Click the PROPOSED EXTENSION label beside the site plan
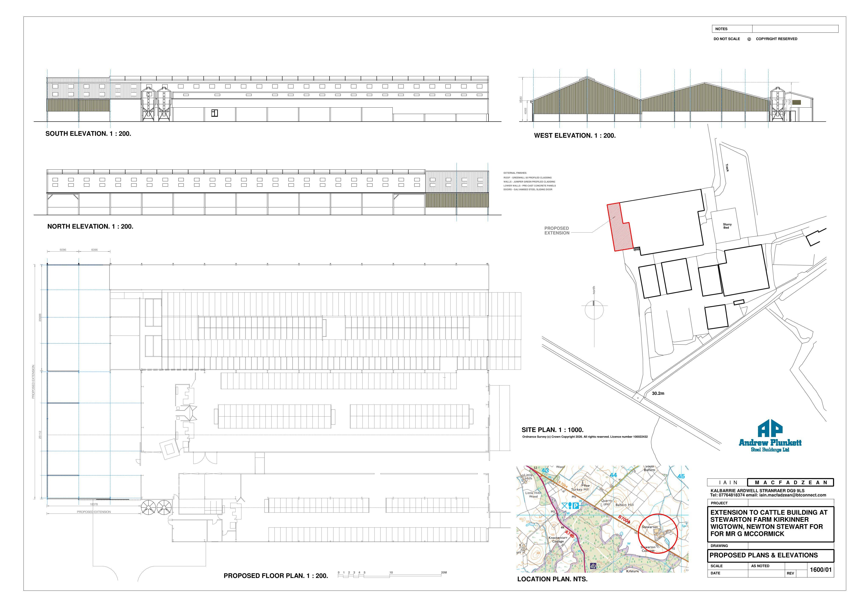 pyautogui.click(x=556, y=230)
